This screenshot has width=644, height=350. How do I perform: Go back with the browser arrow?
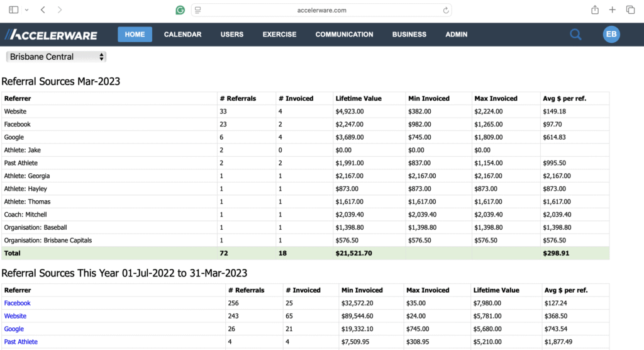pyautogui.click(x=43, y=10)
